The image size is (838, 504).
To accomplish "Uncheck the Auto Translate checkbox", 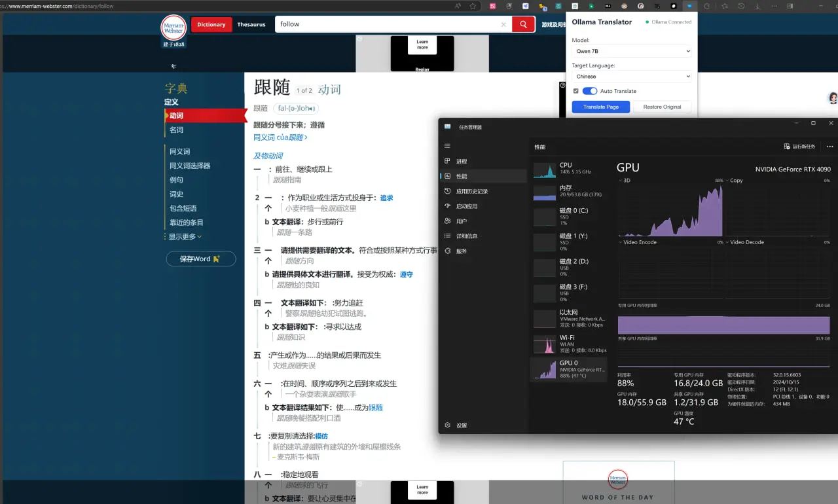I will point(576,91).
